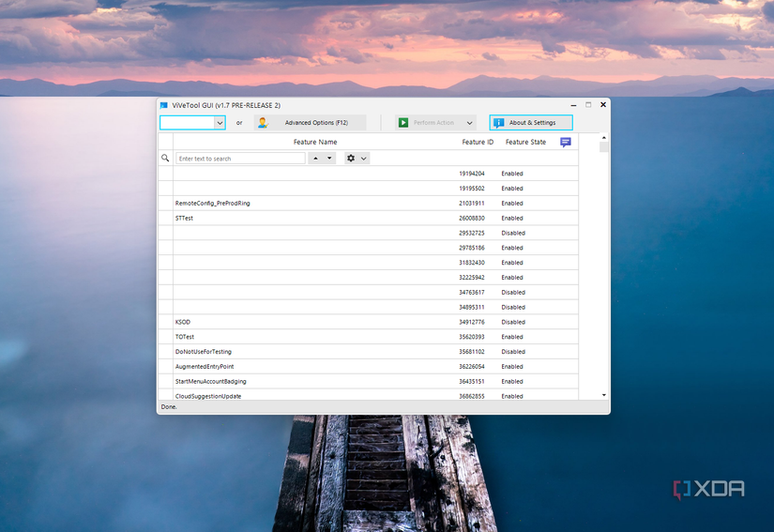Open About & Settings
This screenshot has width=774, height=532.
point(531,123)
